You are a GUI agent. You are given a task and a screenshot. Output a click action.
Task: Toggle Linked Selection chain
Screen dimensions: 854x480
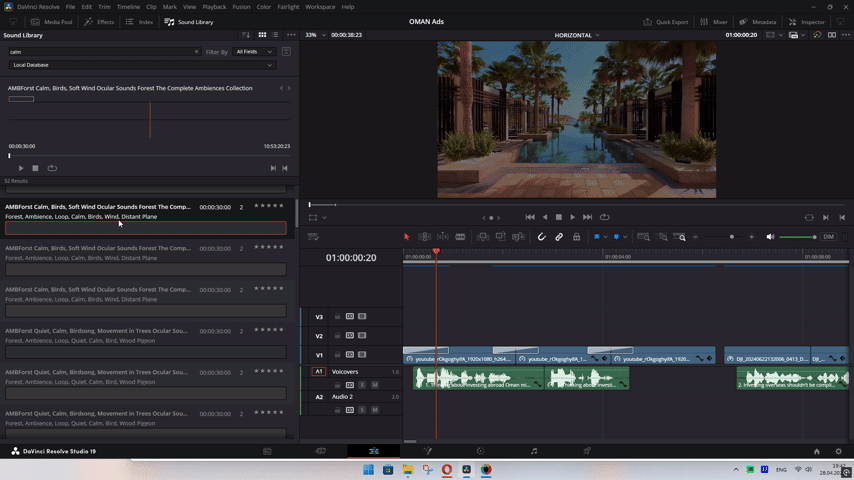[559, 237]
